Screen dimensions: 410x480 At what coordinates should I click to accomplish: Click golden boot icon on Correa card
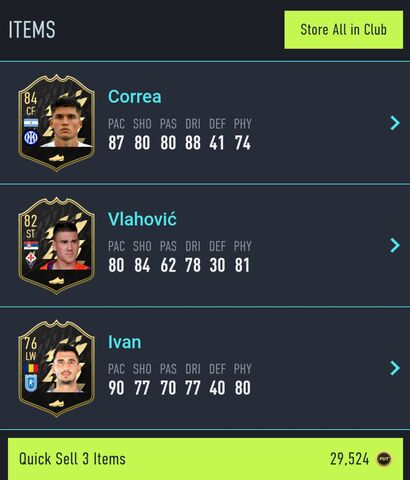point(56,158)
